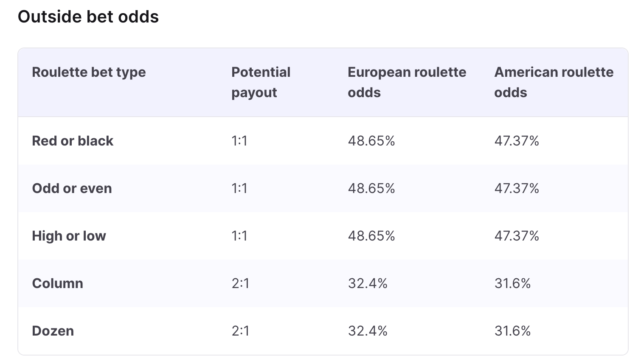Select the "Odd or even" row label

[x=72, y=188]
